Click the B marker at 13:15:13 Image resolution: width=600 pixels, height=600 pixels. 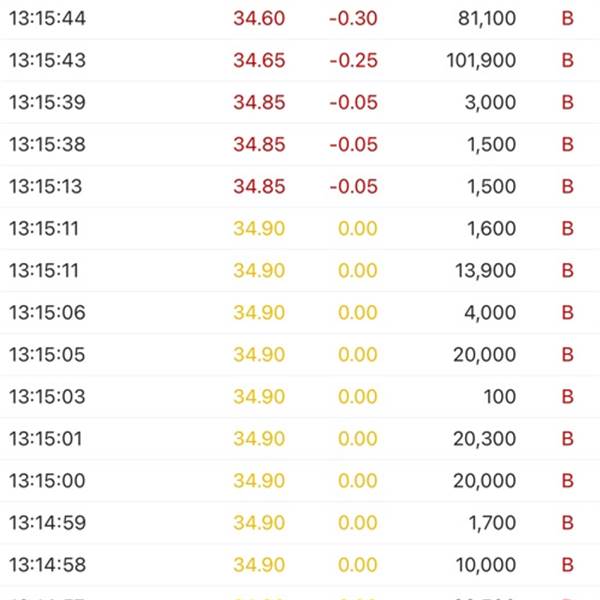click(x=567, y=186)
